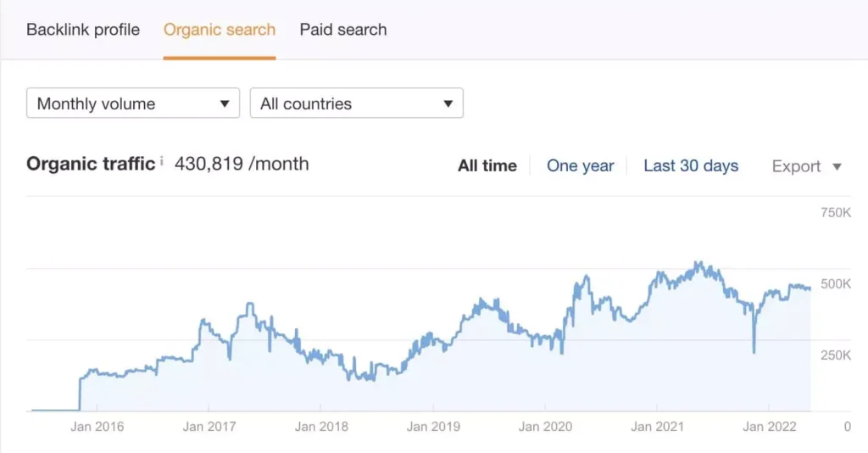868x453 pixels.
Task: Click the Monthly volume dropdown arrow
Action: click(x=224, y=103)
